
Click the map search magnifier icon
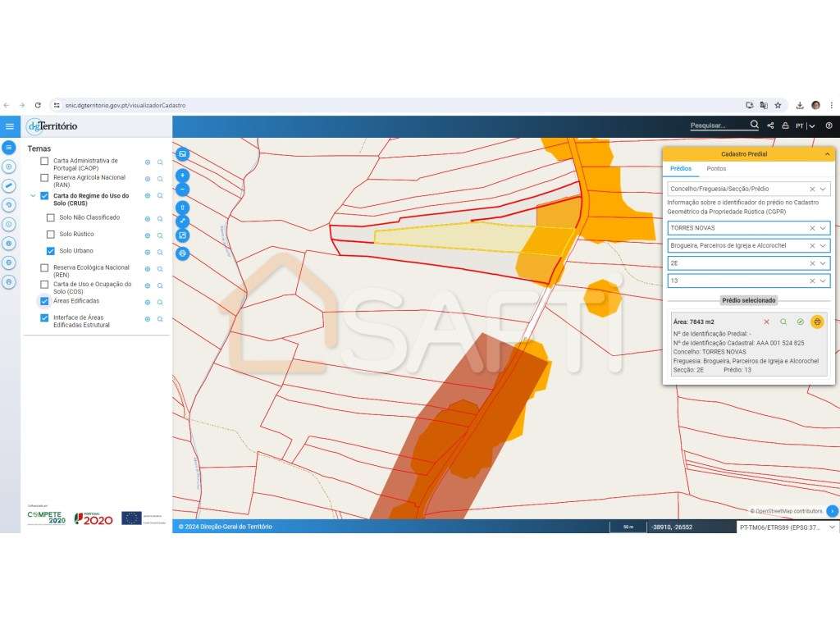[755, 125]
